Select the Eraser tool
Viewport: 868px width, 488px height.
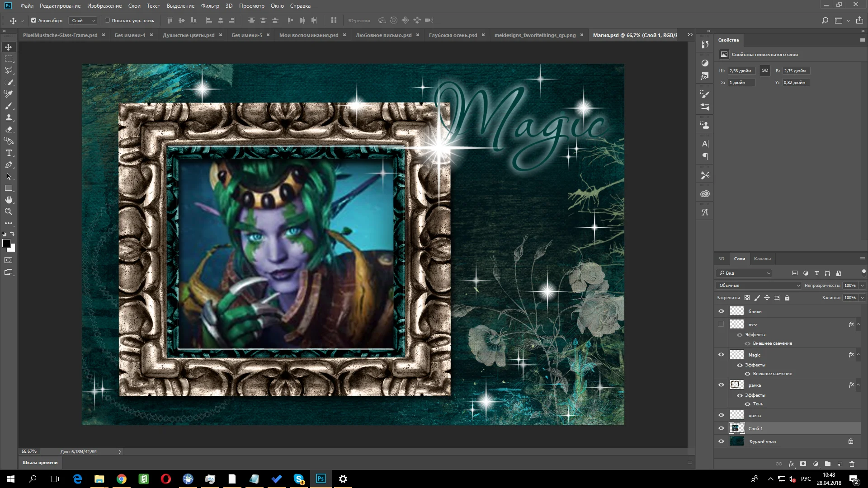click(9, 130)
